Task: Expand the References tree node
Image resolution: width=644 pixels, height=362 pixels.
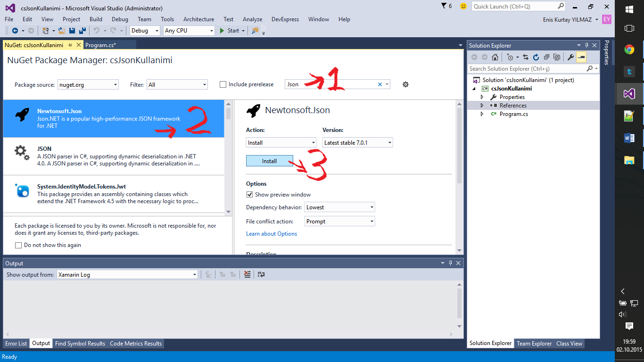Action: click(482, 106)
